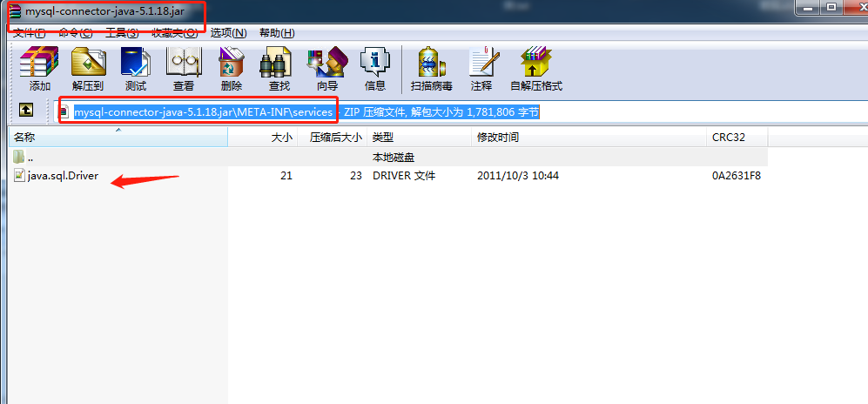The image size is (868, 404).
Task: Sort by Packed size (压缩后大小) header
Action: (333, 138)
